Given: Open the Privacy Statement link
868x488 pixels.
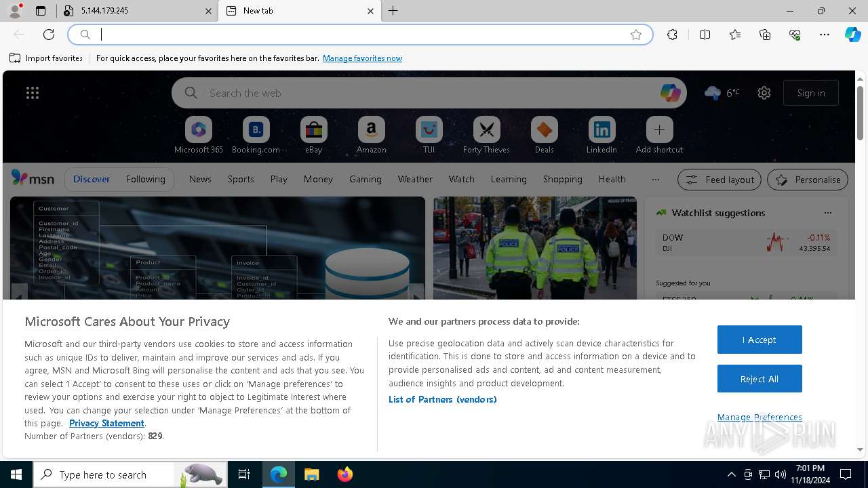Looking at the screenshot, I should pyautogui.click(x=106, y=423).
